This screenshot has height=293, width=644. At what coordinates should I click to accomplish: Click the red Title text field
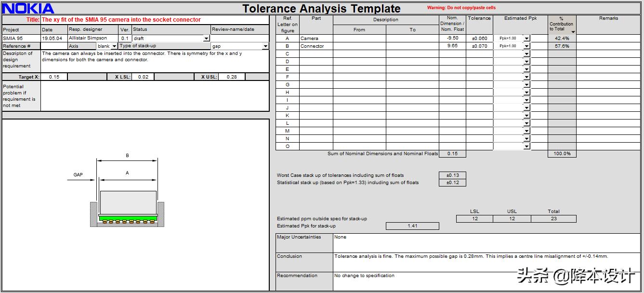click(154, 20)
